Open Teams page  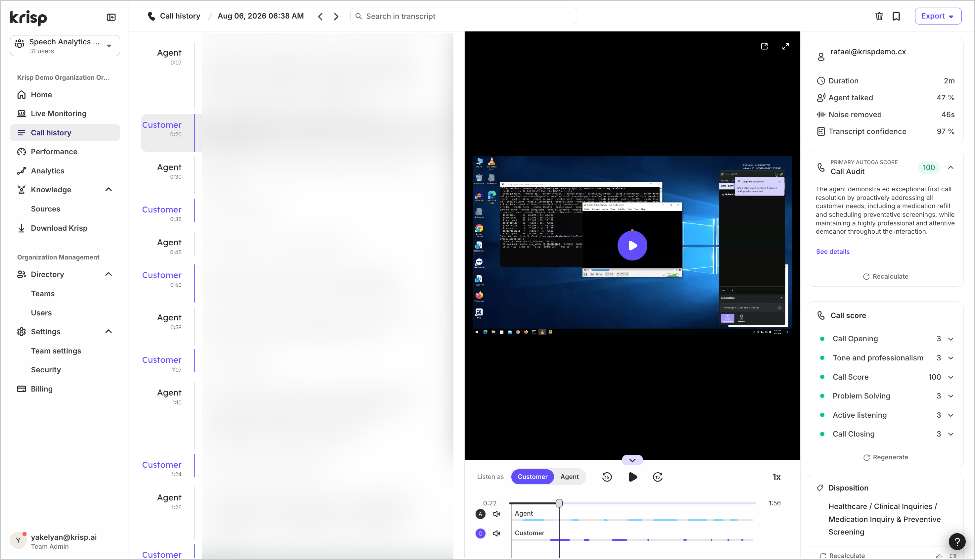point(43,294)
